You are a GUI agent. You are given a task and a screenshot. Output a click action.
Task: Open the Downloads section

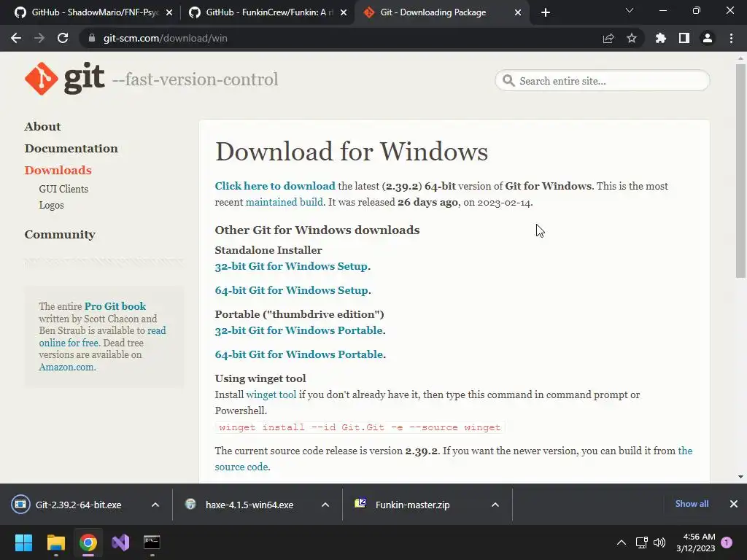58,171
